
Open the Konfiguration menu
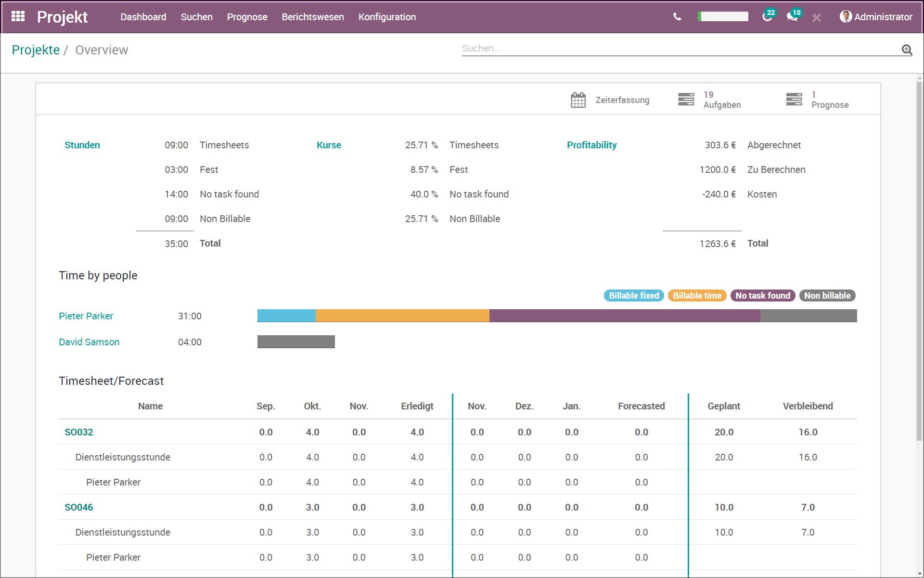(387, 17)
